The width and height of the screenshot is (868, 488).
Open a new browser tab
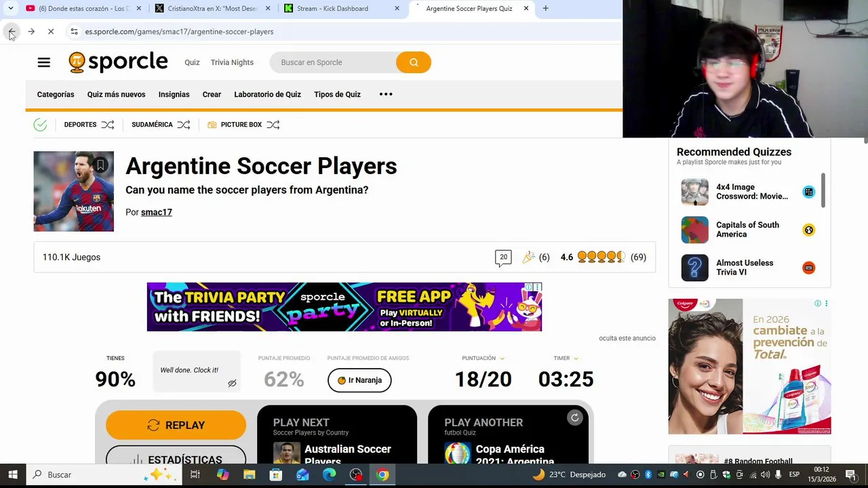tap(546, 8)
